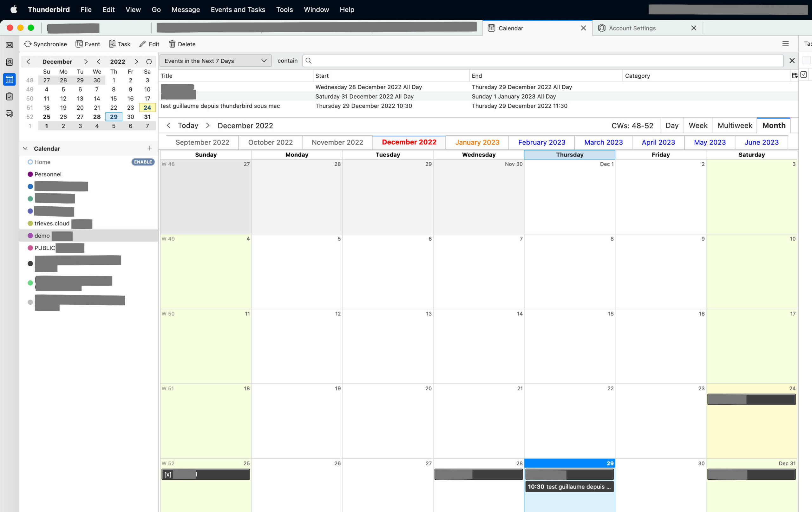Toggle the Home calendar visibility
The width and height of the screenshot is (812, 512).
tap(30, 162)
